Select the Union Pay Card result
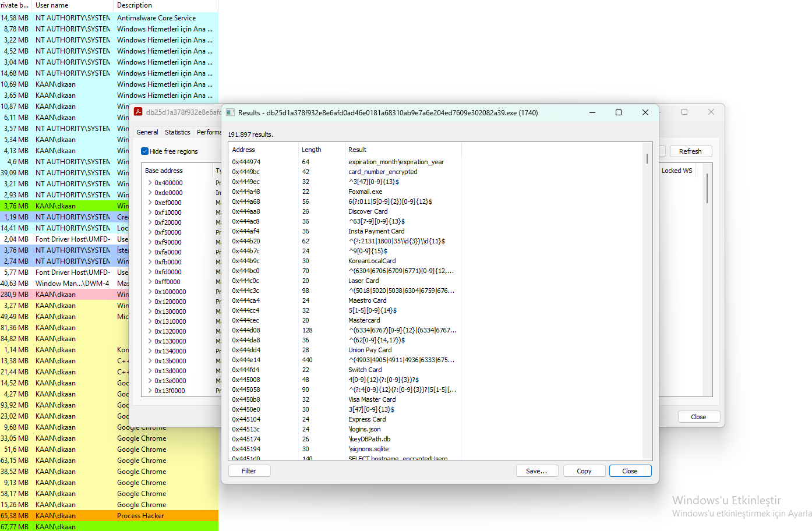The height and width of the screenshot is (531, 812). coord(344,350)
